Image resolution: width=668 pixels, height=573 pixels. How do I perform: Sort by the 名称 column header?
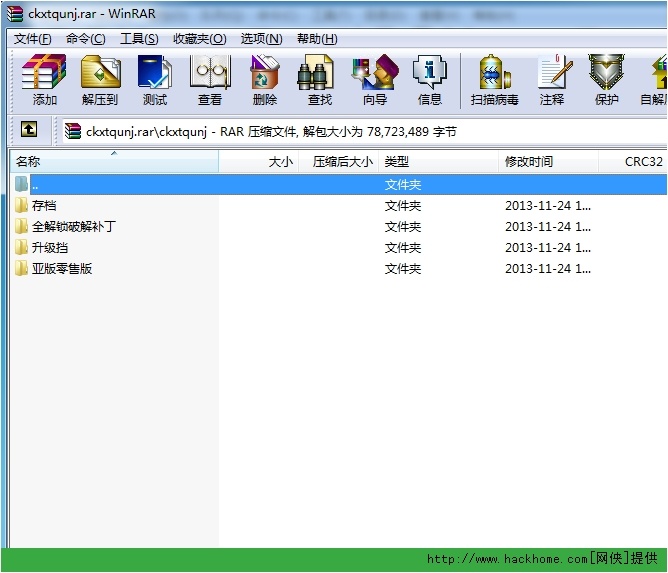pyautogui.click(x=114, y=161)
